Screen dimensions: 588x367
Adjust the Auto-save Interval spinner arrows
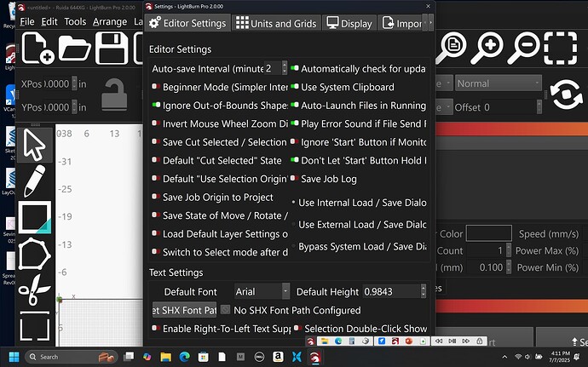point(285,68)
